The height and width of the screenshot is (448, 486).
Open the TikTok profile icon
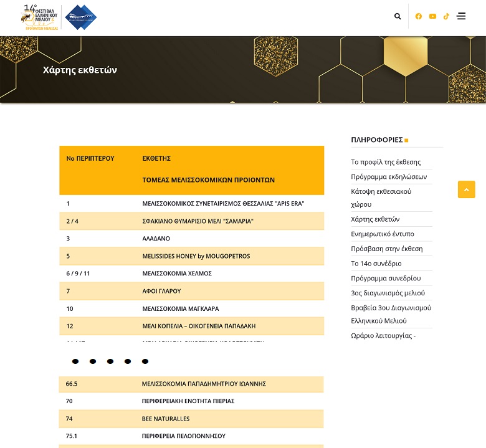(446, 16)
